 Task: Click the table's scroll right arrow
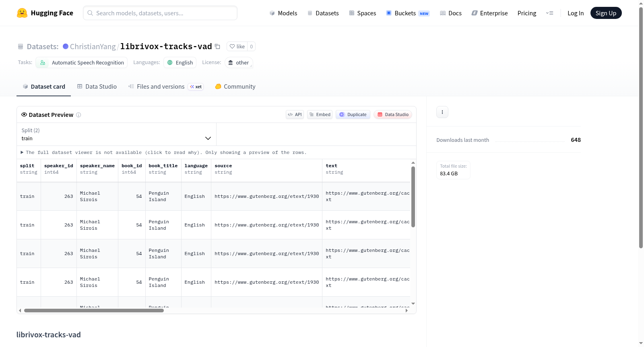(x=407, y=311)
